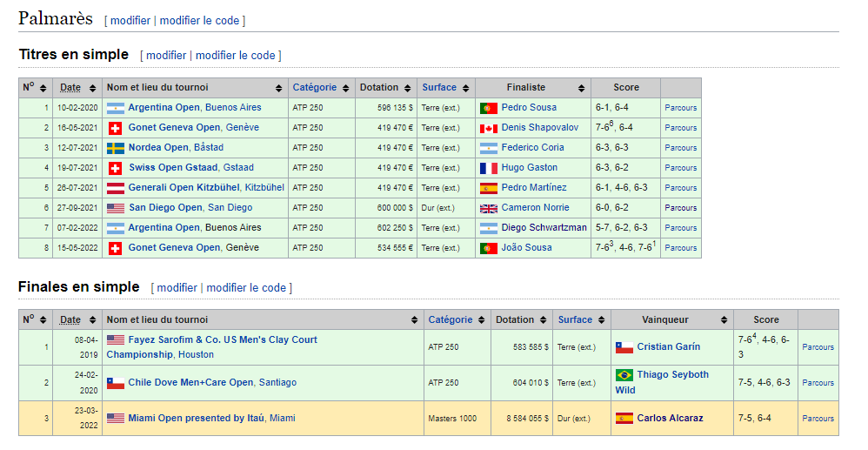
Task: Open Swiss Open Gstaad tournament link
Action: [x=173, y=167]
